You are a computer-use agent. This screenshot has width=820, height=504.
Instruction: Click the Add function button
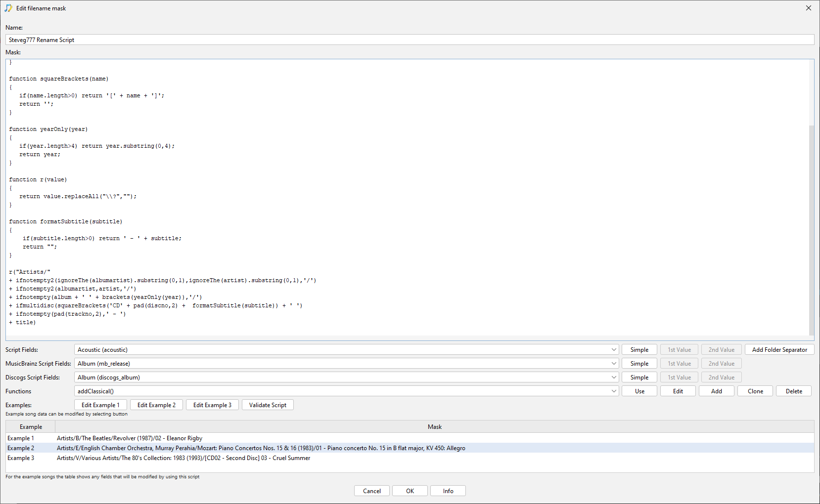(x=717, y=391)
